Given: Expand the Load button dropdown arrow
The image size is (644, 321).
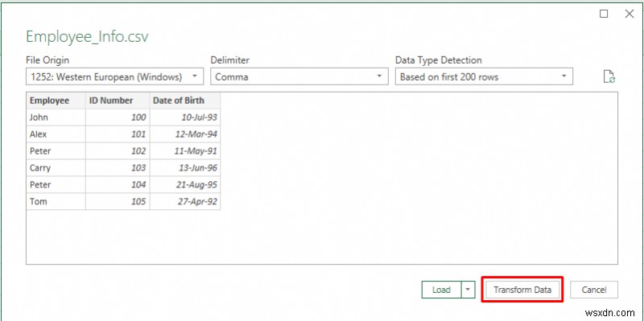Looking at the screenshot, I should tap(469, 290).
